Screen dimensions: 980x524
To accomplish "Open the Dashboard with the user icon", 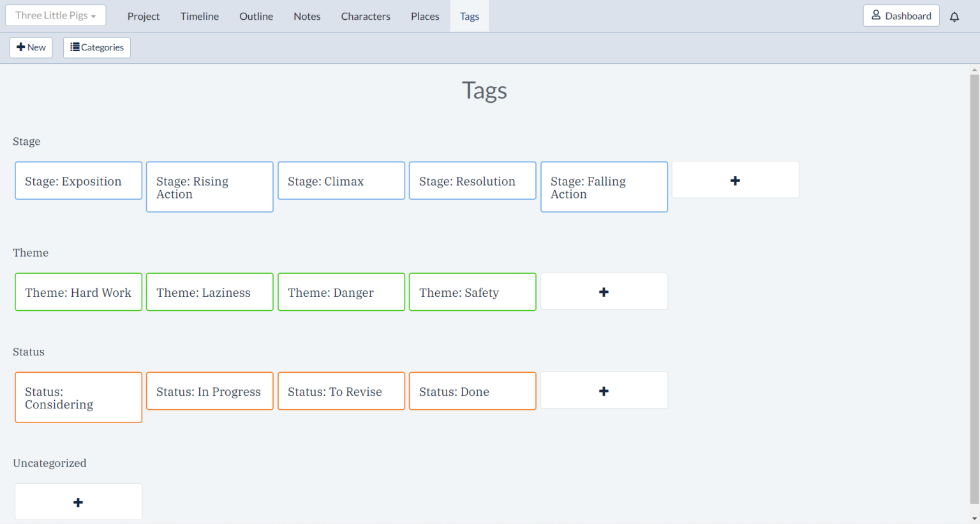I will pyautogui.click(x=901, y=16).
